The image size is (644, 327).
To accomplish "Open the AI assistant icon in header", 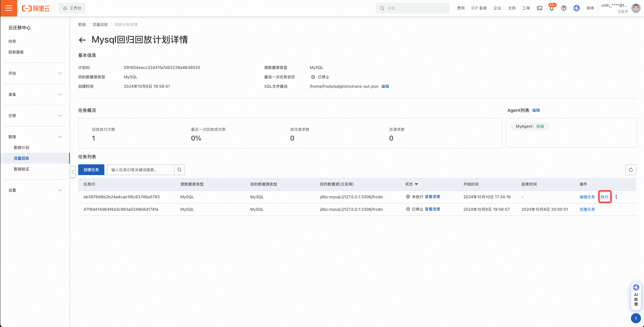I will click(x=576, y=8).
